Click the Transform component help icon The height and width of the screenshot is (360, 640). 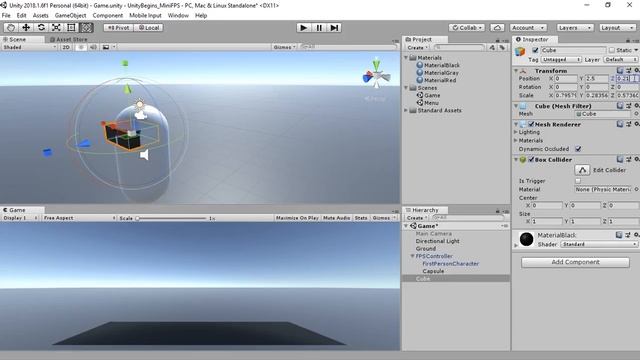pyautogui.click(x=620, y=71)
